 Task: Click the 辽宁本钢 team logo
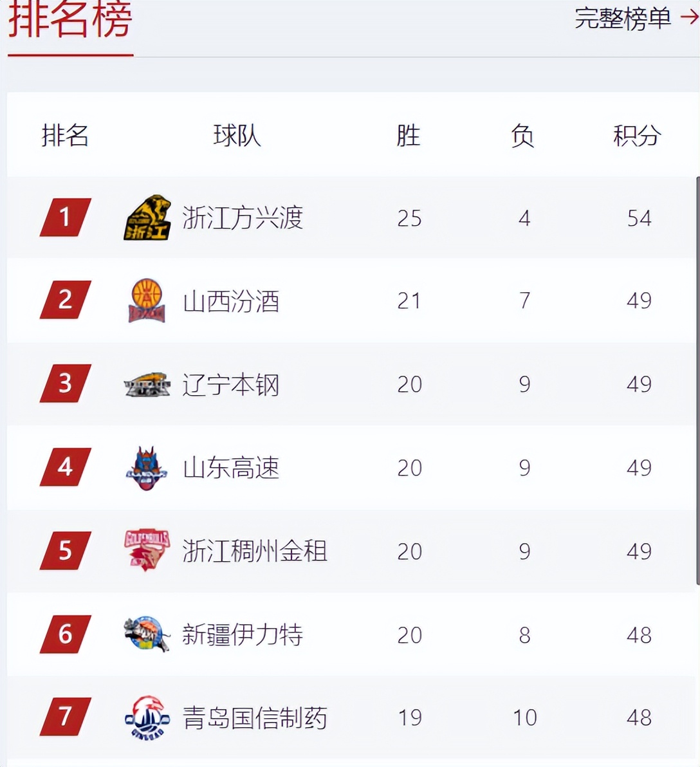147,385
